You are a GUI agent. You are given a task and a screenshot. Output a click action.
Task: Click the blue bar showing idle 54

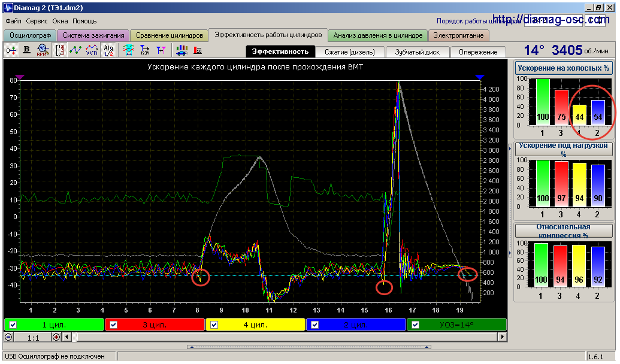[x=598, y=113]
